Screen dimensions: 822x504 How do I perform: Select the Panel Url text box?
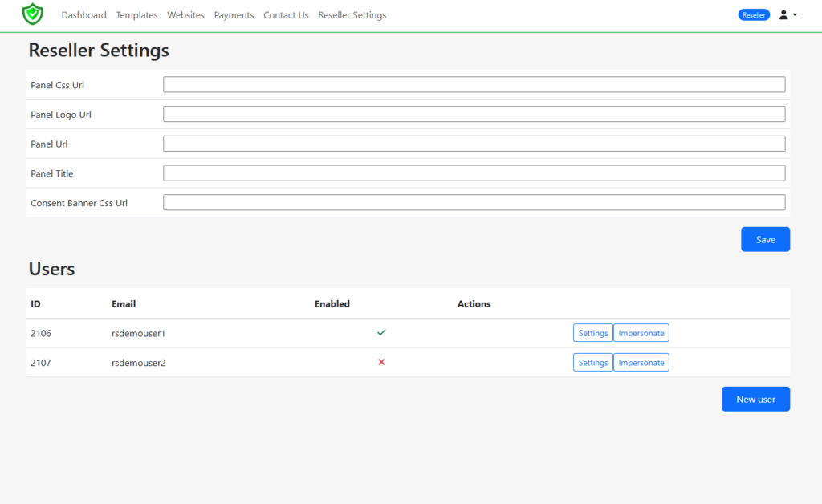(474, 144)
